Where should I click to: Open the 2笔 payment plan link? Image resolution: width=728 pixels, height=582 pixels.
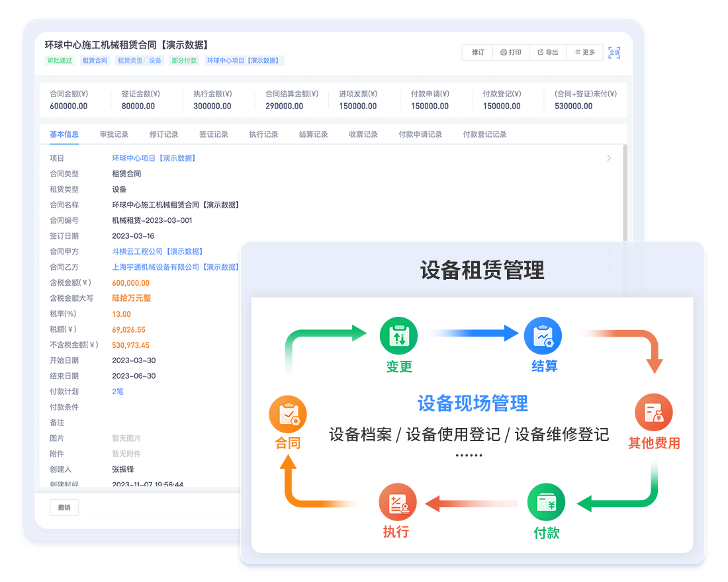click(118, 392)
